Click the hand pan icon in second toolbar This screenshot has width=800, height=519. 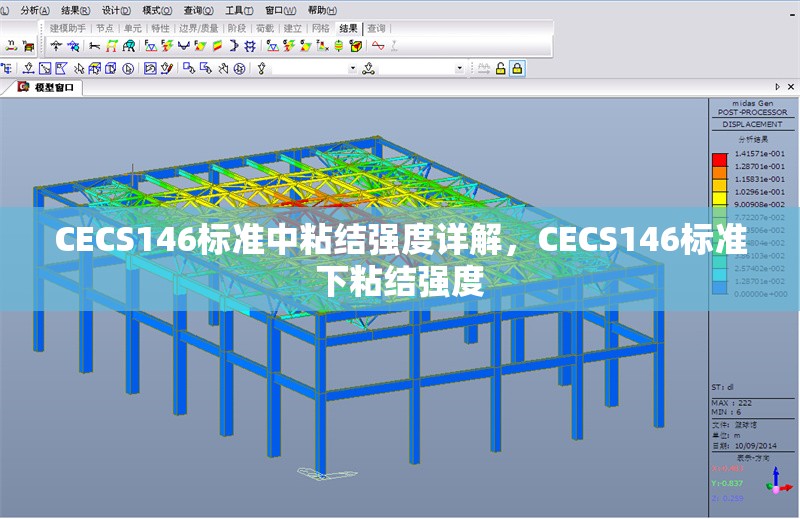(x=222, y=69)
